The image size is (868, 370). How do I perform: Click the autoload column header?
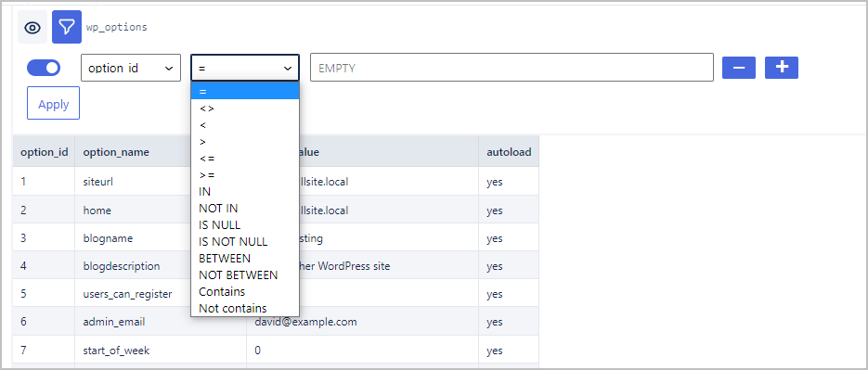pos(509,152)
